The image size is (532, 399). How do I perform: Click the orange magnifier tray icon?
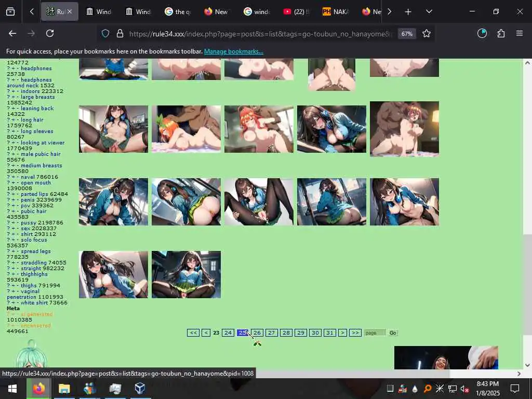[428, 389]
